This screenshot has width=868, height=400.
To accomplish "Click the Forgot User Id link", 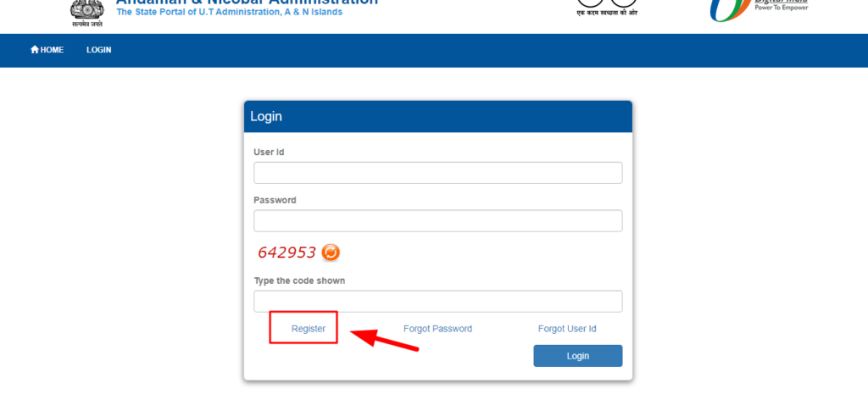I will [x=567, y=329].
